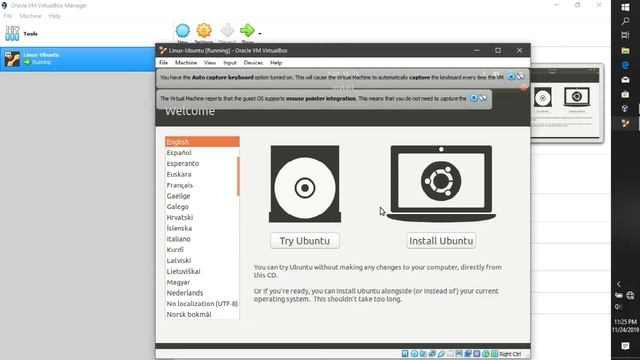The width and height of the screenshot is (640, 360).
Task: Select Norsk bokmål in the language list
Action: tap(202, 315)
